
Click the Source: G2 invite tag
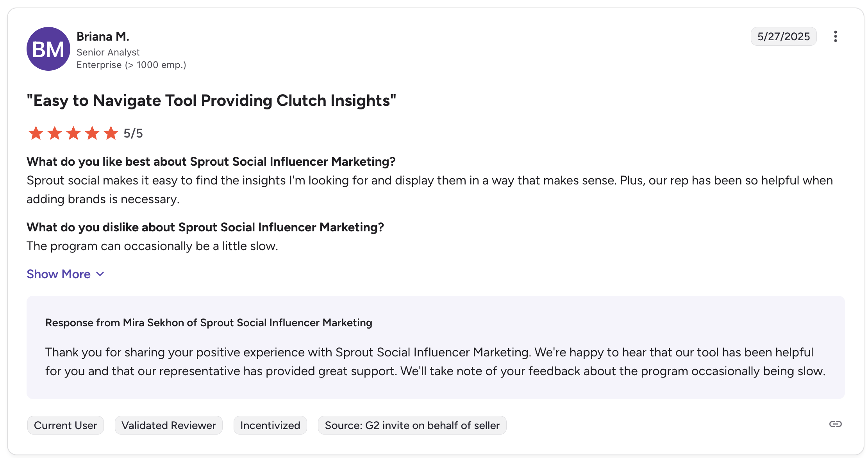pyautogui.click(x=412, y=425)
